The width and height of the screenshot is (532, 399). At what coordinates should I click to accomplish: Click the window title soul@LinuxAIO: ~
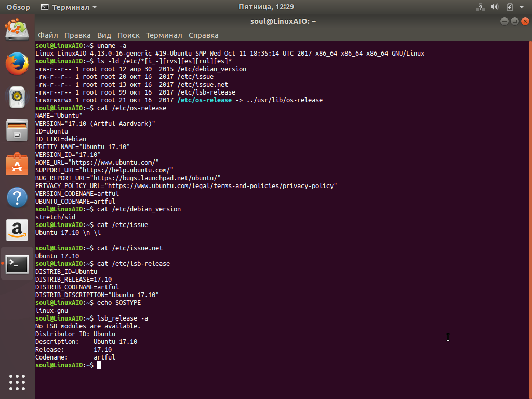(283, 21)
